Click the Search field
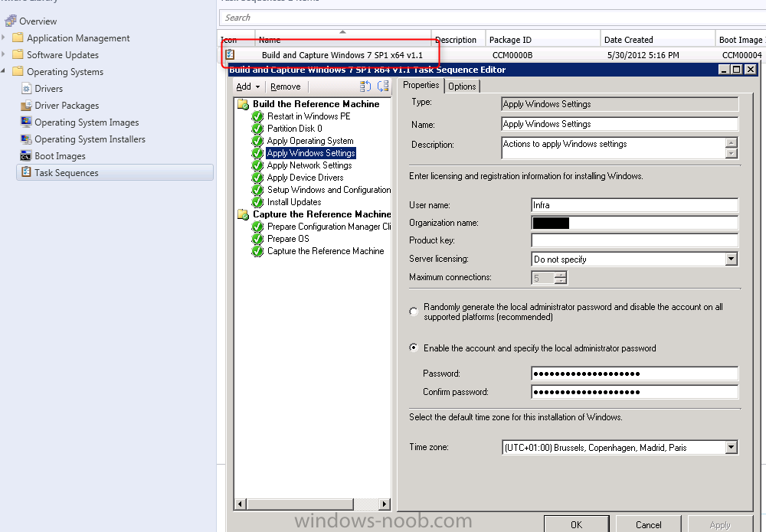766x532 pixels. [493, 18]
